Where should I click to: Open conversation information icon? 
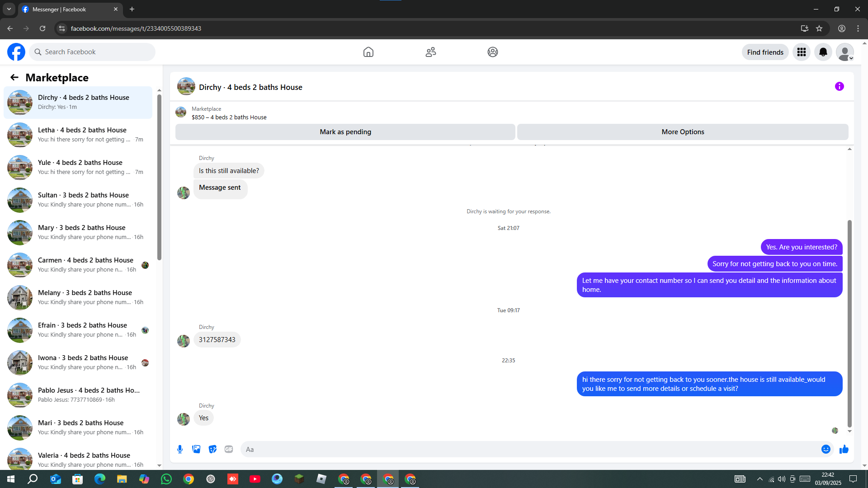click(x=840, y=86)
